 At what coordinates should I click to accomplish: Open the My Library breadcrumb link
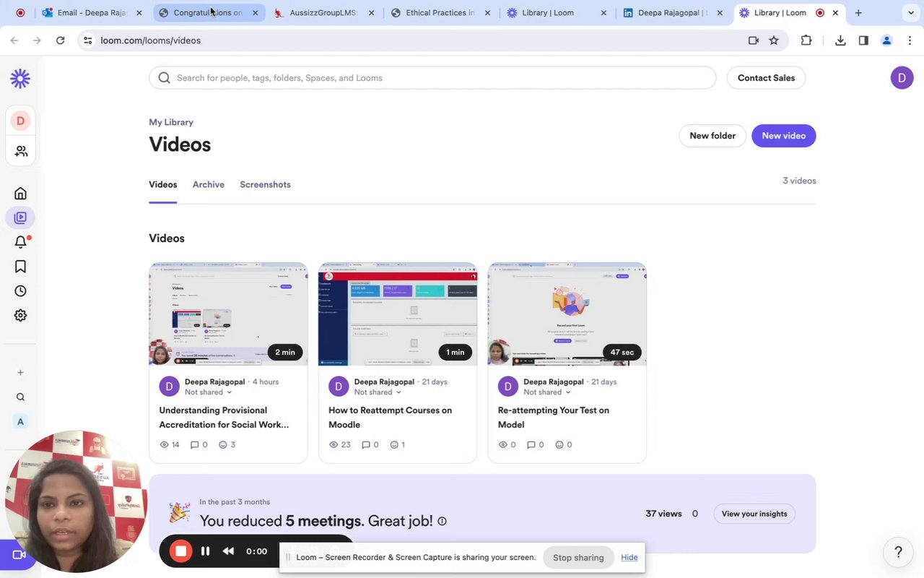tap(171, 122)
